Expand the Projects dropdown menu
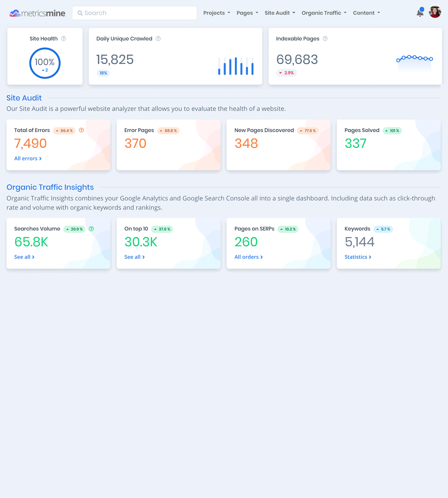The height and width of the screenshot is (498, 448). point(217,13)
